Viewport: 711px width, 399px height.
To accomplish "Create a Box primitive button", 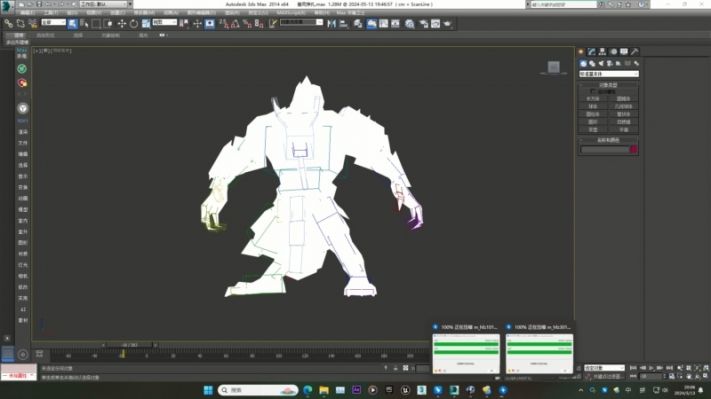I will (593, 99).
